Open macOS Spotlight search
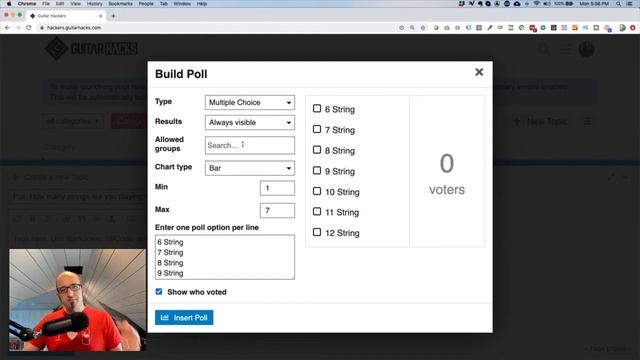The image size is (640, 360). point(619,4)
